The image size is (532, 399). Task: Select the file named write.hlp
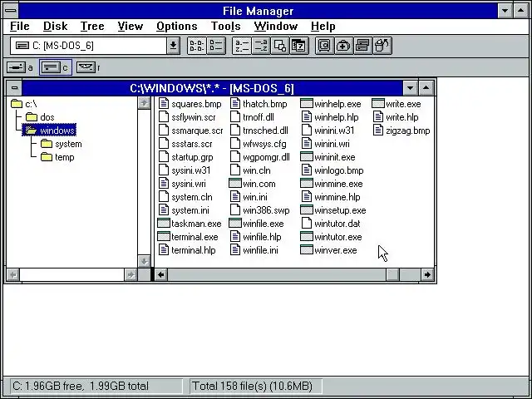click(401, 117)
